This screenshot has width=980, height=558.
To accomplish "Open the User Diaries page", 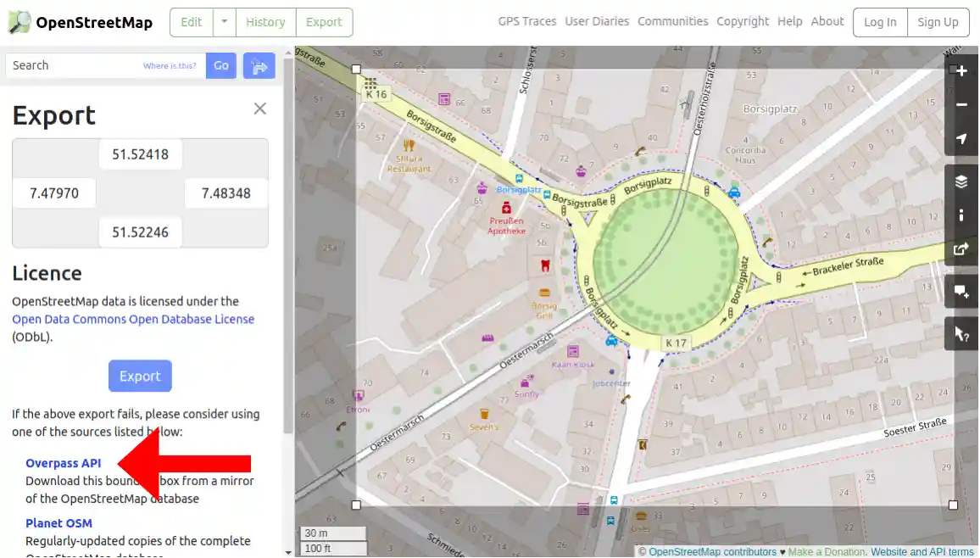I will pos(597,21).
